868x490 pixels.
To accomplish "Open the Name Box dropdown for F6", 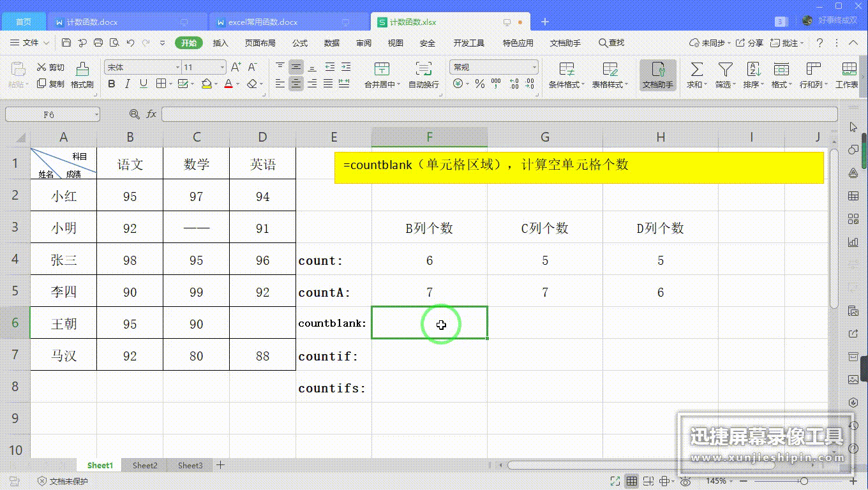I will pyautogui.click(x=96, y=114).
